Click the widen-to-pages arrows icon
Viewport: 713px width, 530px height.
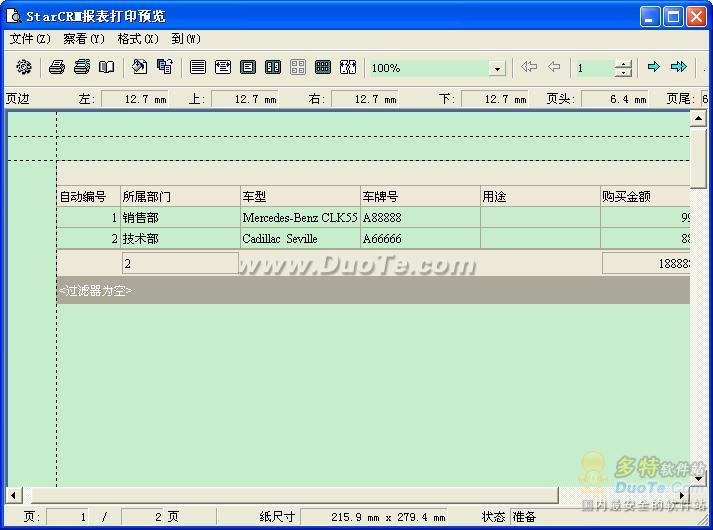click(348, 67)
